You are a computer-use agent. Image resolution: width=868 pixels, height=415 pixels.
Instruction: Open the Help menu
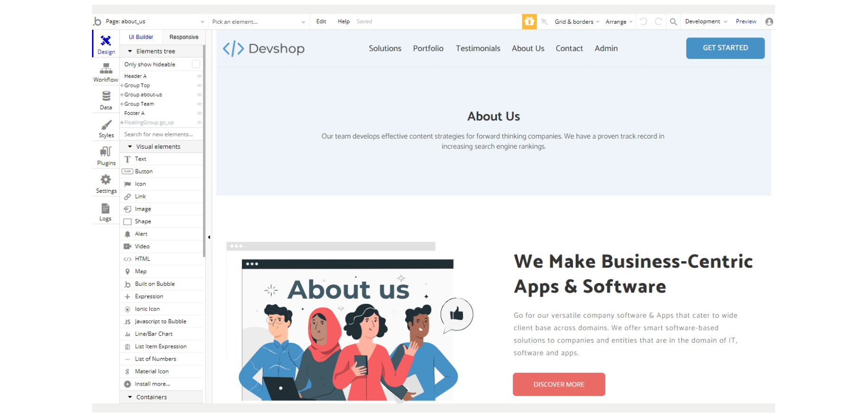click(343, 21)
